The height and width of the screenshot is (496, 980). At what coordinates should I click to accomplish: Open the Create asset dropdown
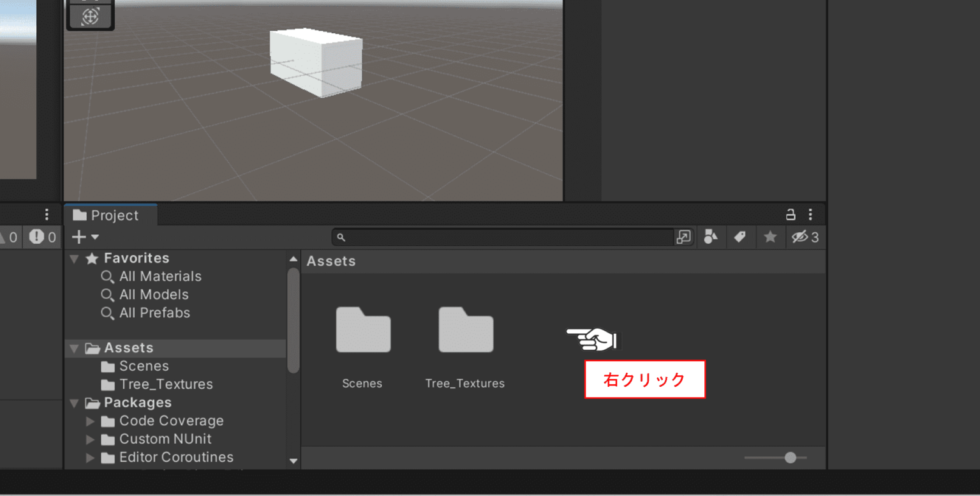point(84,237)
